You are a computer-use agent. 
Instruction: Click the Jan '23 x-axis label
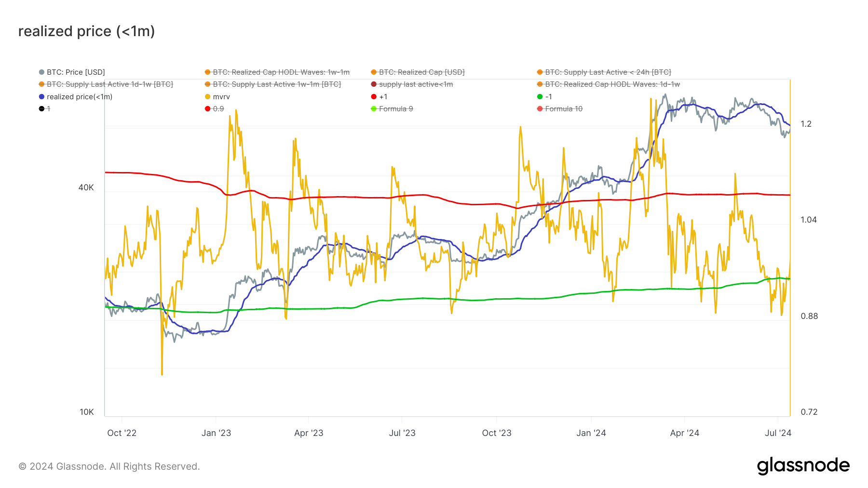pos(216,433)
